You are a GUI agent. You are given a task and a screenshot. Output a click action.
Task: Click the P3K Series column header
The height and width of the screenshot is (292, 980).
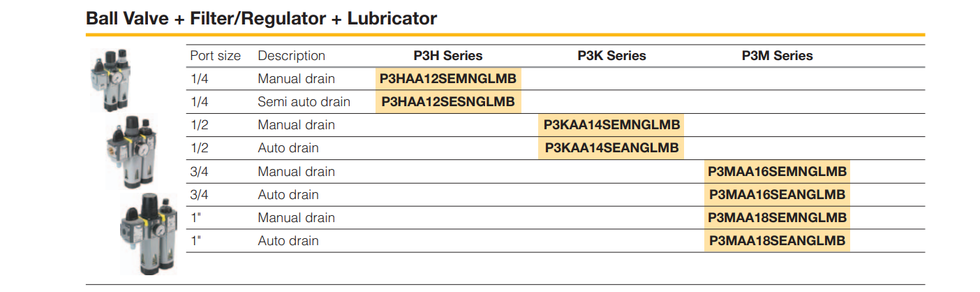[611, 56]
